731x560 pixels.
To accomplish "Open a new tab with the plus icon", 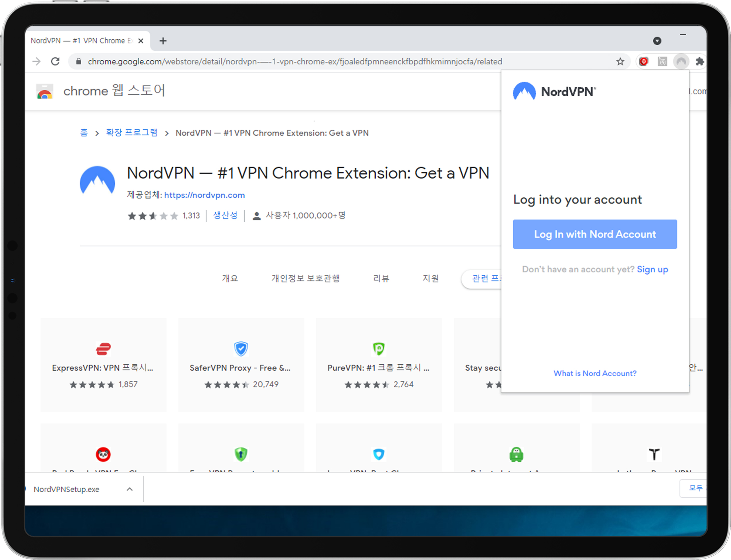I will 163,41.
